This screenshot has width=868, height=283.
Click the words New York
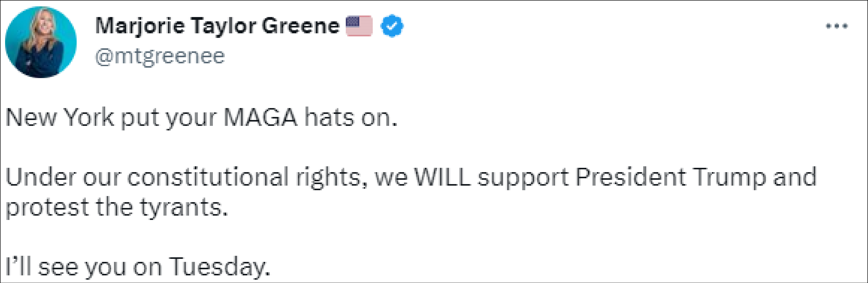coord(60,118)
